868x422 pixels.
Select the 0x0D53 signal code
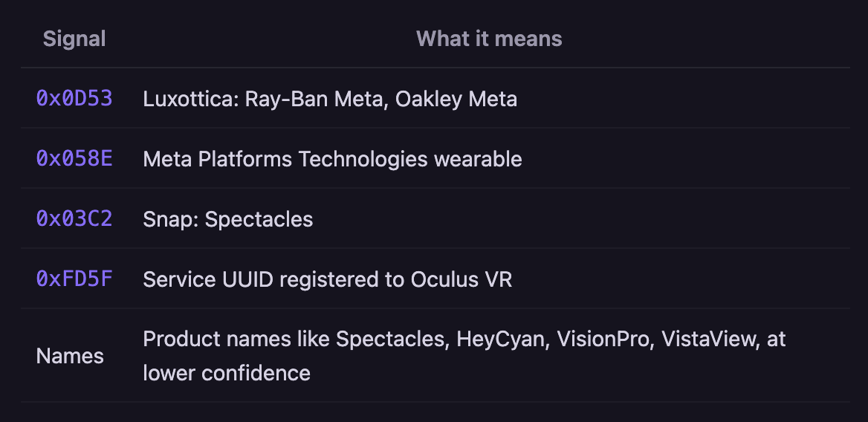pyautogui.click(x=74, y=99)
